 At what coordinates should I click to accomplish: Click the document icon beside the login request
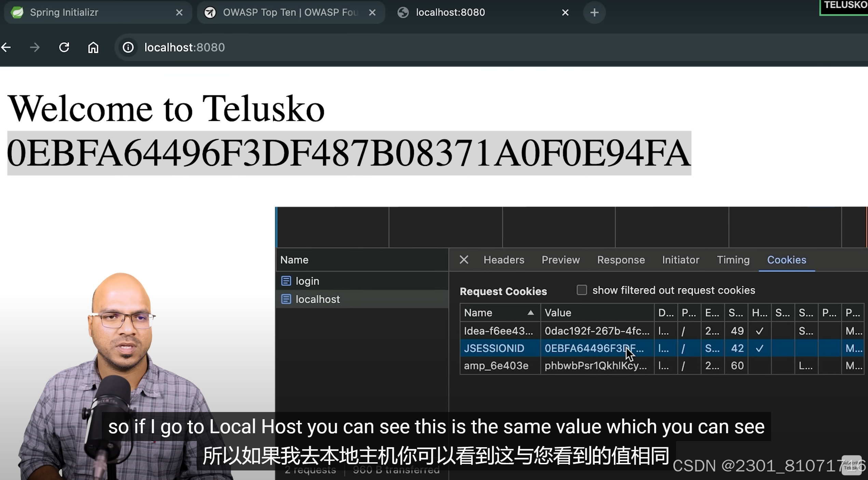[286, 280]
